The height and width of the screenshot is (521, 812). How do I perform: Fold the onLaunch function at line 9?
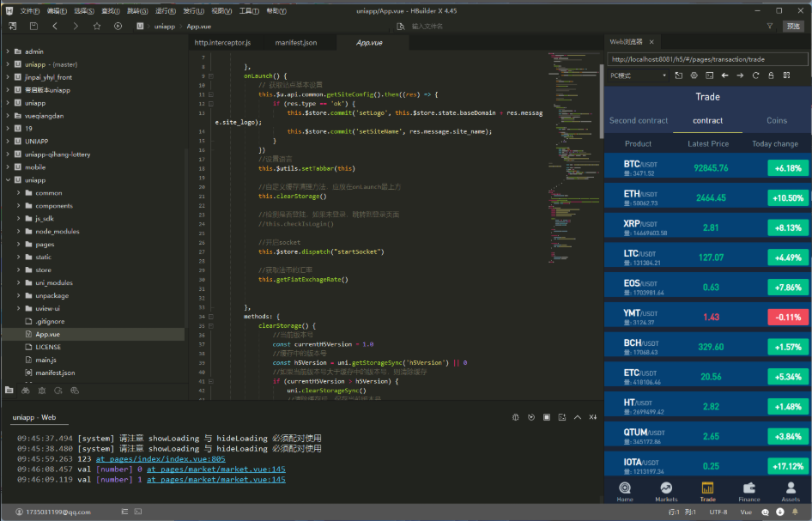211,76
